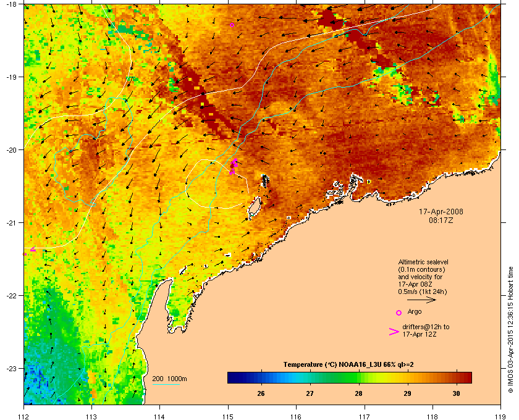Click the colorbar tick label 29

tap(407, 393)
